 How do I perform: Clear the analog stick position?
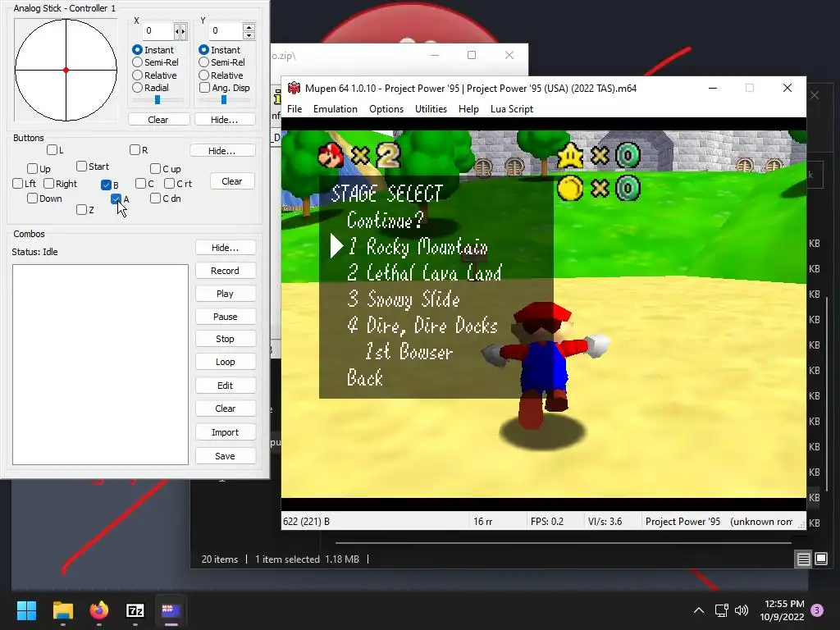click(158, 120)
